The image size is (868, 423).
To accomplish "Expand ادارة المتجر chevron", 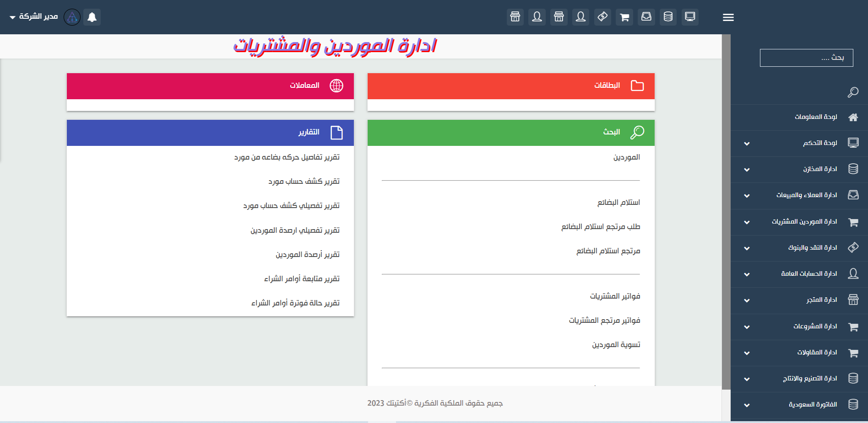I will coord(747,300).
